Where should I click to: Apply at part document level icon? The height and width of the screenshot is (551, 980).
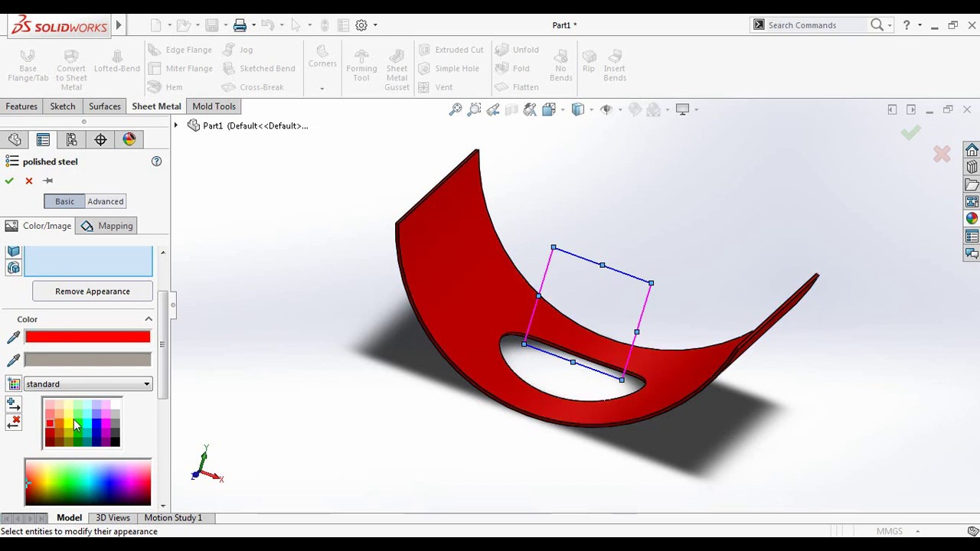coord(13,251)
